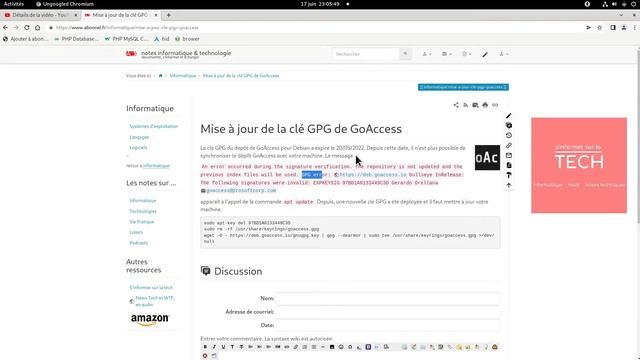Image resolution: width=640 pixels, height=360 pixels.
Task: Click the browser back arrow
Action: [x=5, y=27]
